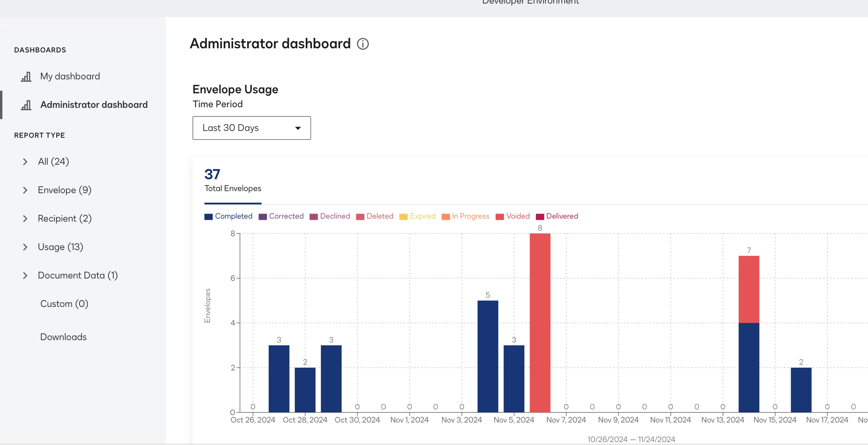Toggle the In Progress legend swatch
868x445 pixels.
446,217
